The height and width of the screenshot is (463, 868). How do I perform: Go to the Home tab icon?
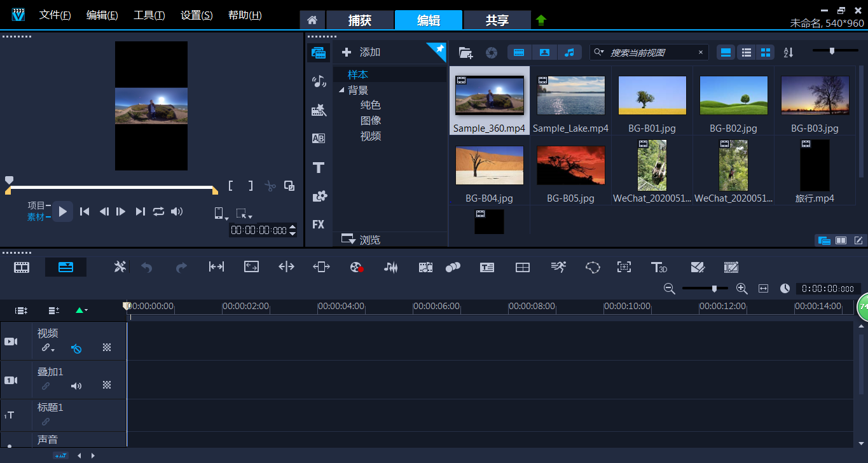pos(312,20)
